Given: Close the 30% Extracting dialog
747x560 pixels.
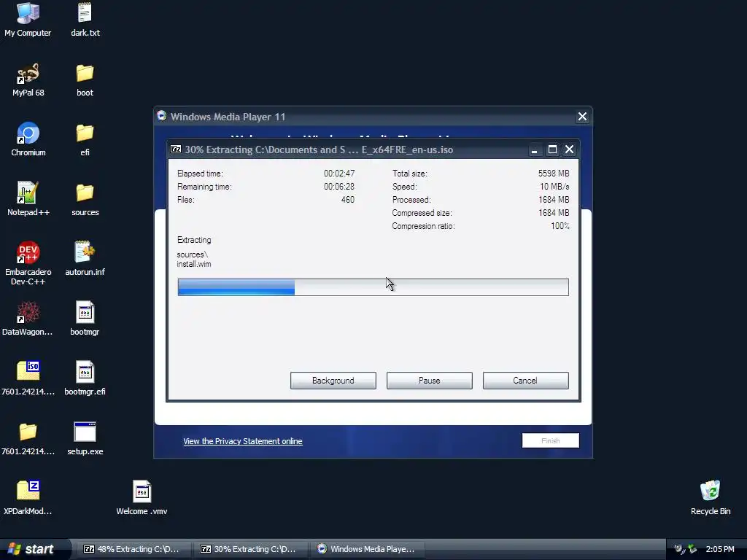Looking at the screenshot, I should click(x=569, y=150).
